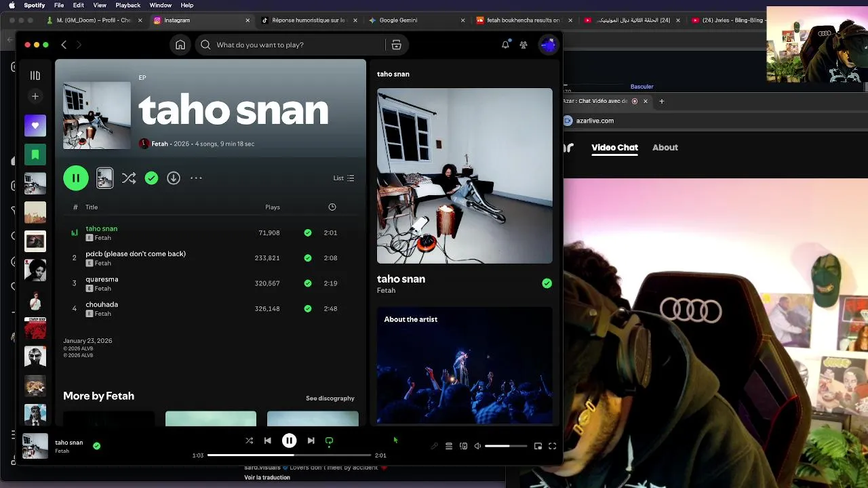Play the track 'chouhada'
The width and height of the screenshot is (868, 488).
pos(102,304)
